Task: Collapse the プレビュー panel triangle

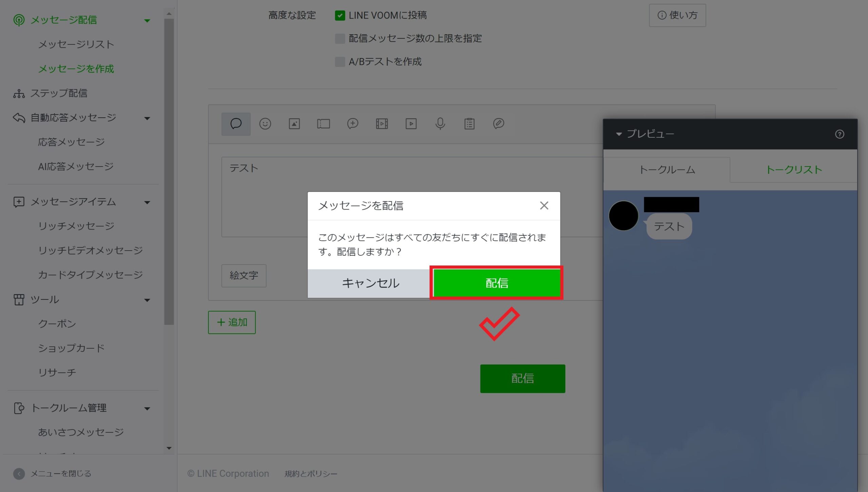Action: click(x=619, y=134)
